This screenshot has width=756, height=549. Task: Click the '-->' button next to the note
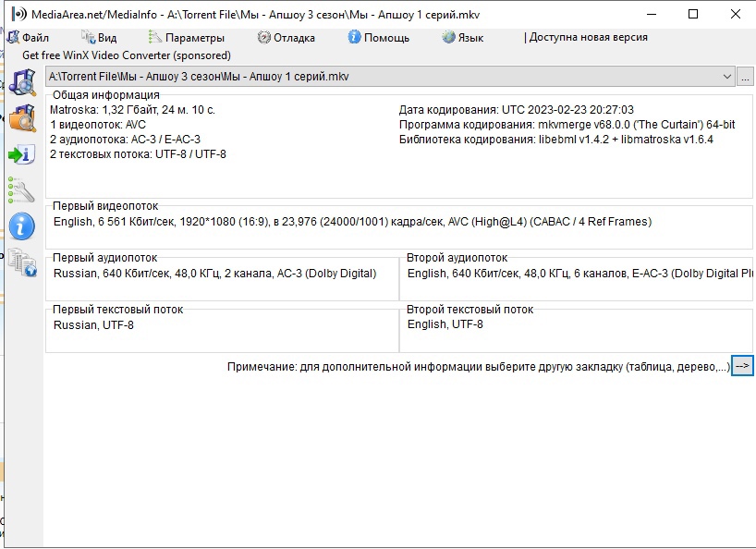(742, 366)
